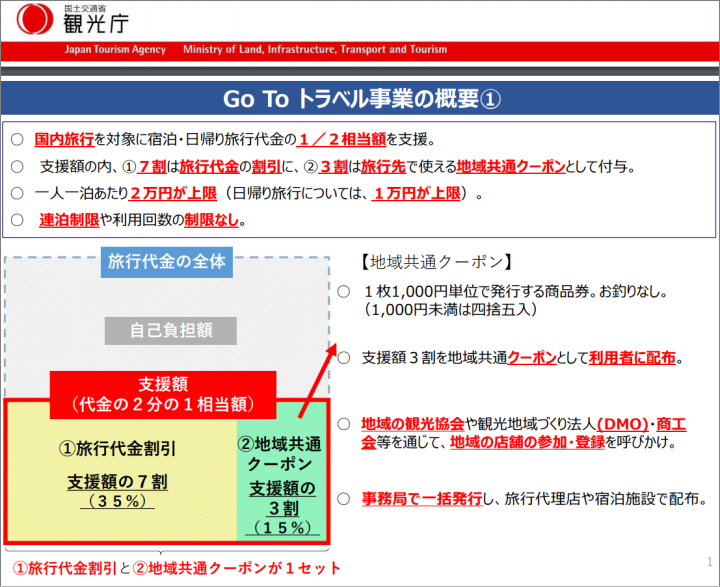This screenshot has width=720, height=587.
Task: Click the bullet circle beside 国内旅行 line
Action: tap(17, 140)
